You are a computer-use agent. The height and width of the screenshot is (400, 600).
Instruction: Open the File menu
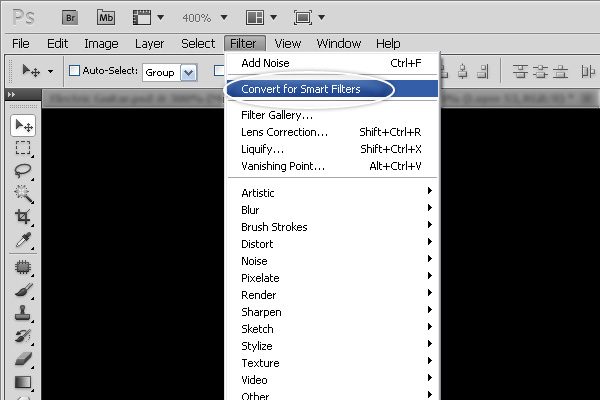pos(21,44)
